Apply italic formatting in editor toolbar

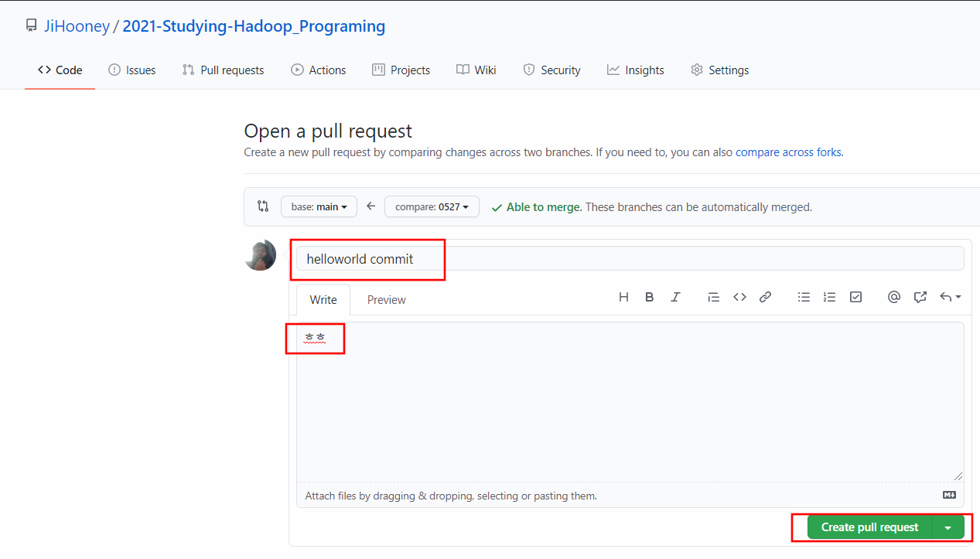click(675, 297)
